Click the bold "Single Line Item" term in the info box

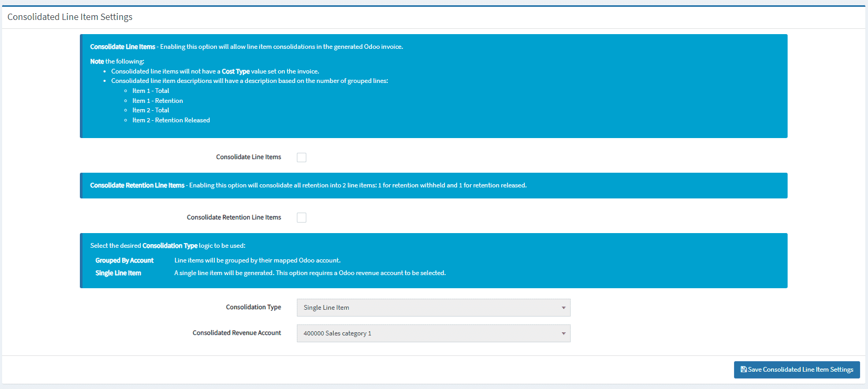[x=118, y=273]
